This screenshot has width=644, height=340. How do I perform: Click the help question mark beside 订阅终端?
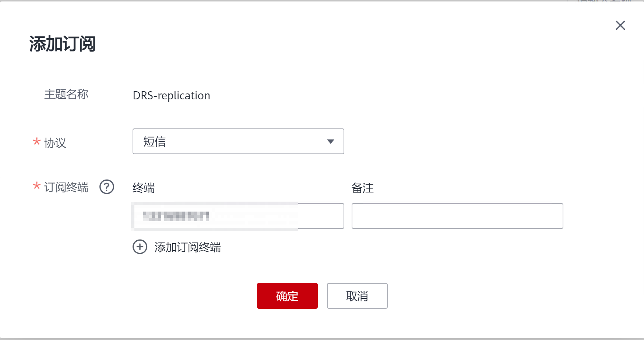click(107, 187)
